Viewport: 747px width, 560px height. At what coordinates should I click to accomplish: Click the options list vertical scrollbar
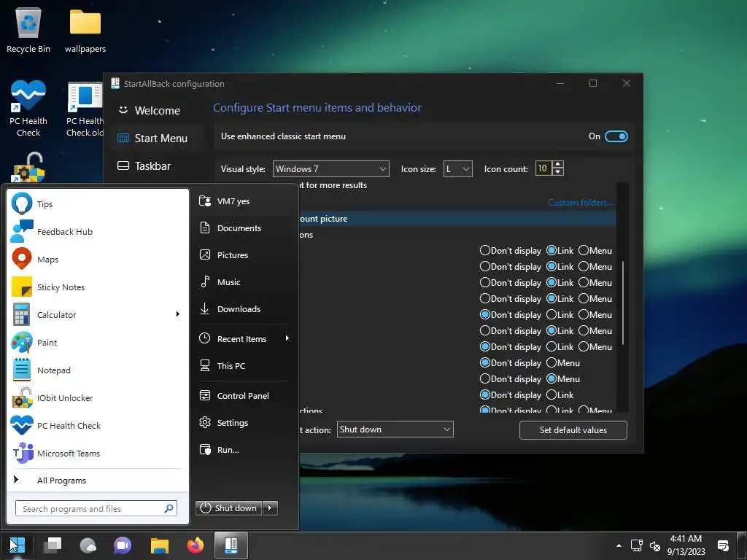point(623,303)
